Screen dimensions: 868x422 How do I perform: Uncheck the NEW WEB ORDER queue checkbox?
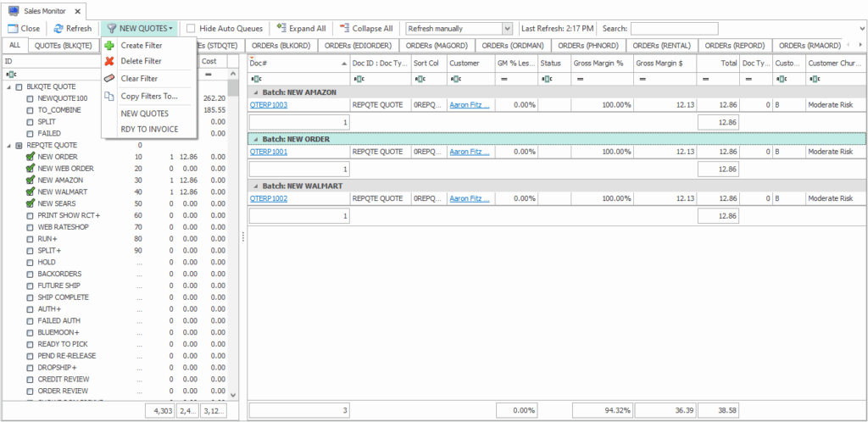click(x=31, y=169)
